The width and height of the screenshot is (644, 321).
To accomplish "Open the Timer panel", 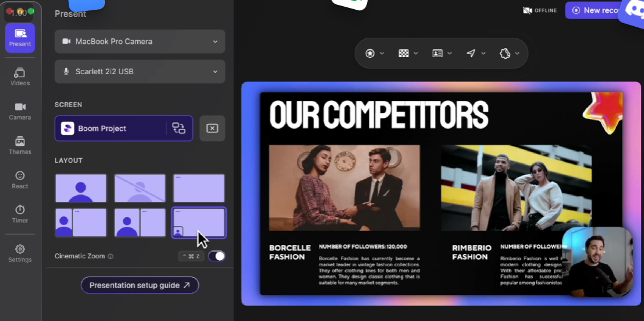I will [20, 213].
